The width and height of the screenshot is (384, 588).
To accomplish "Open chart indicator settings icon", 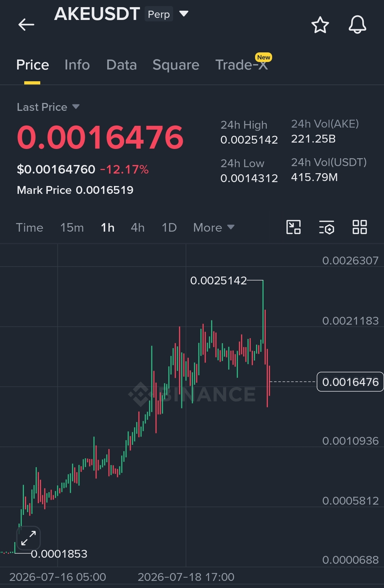I will point(327,227).
